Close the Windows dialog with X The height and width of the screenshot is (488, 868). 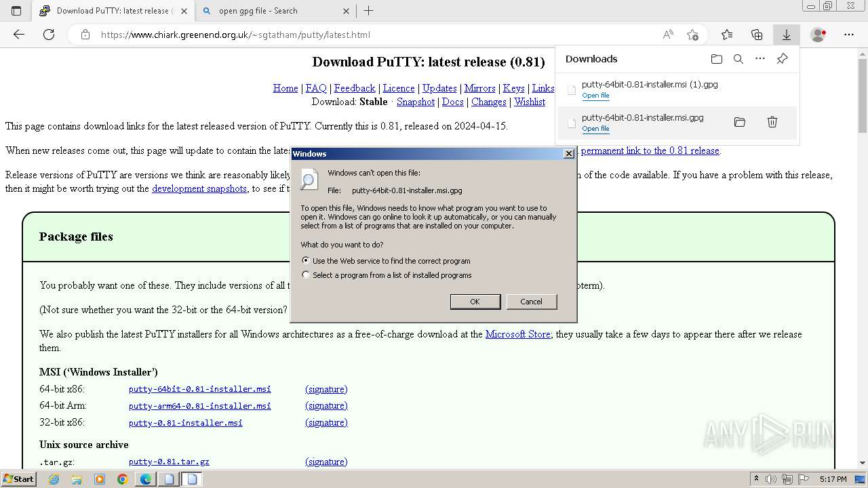pos(569,154)
